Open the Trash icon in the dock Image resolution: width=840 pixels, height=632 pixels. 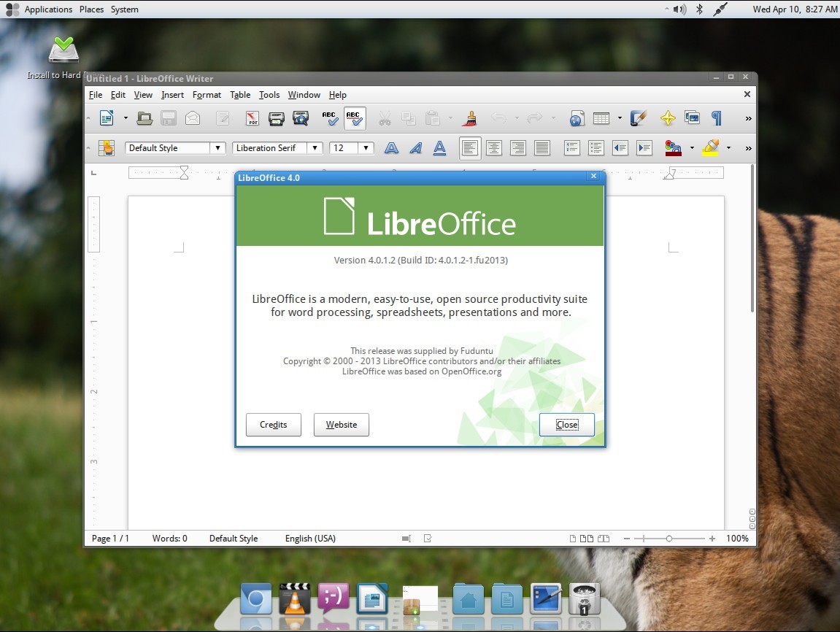tap(584, 598)
